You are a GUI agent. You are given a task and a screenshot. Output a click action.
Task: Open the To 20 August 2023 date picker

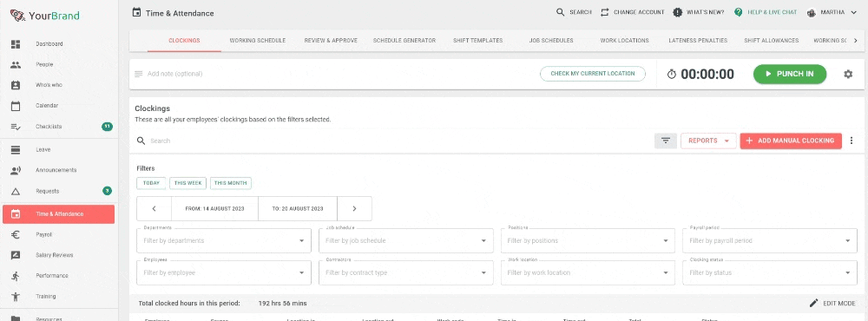click(x=297, y=208)
